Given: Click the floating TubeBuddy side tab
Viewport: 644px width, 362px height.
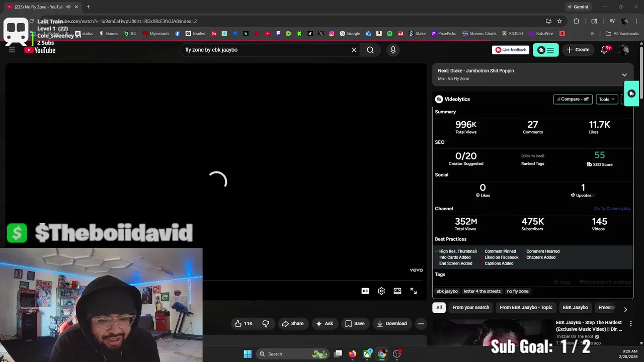Looking at the screenshot, I should 632,94.
